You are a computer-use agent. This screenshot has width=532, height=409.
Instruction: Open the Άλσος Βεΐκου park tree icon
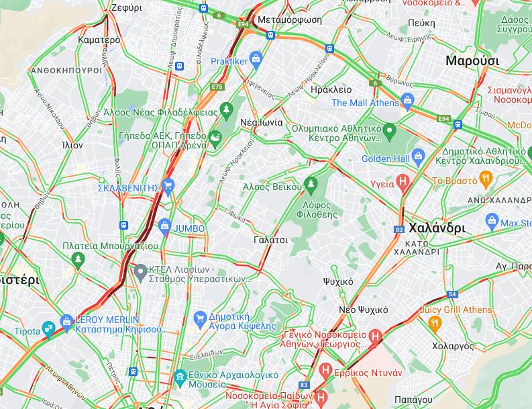(311, 185)
